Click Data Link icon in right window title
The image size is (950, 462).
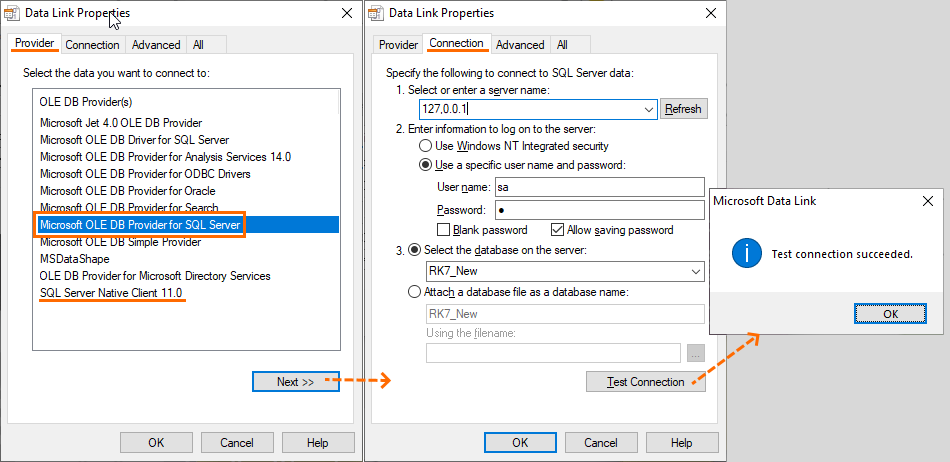click(376, 13)
